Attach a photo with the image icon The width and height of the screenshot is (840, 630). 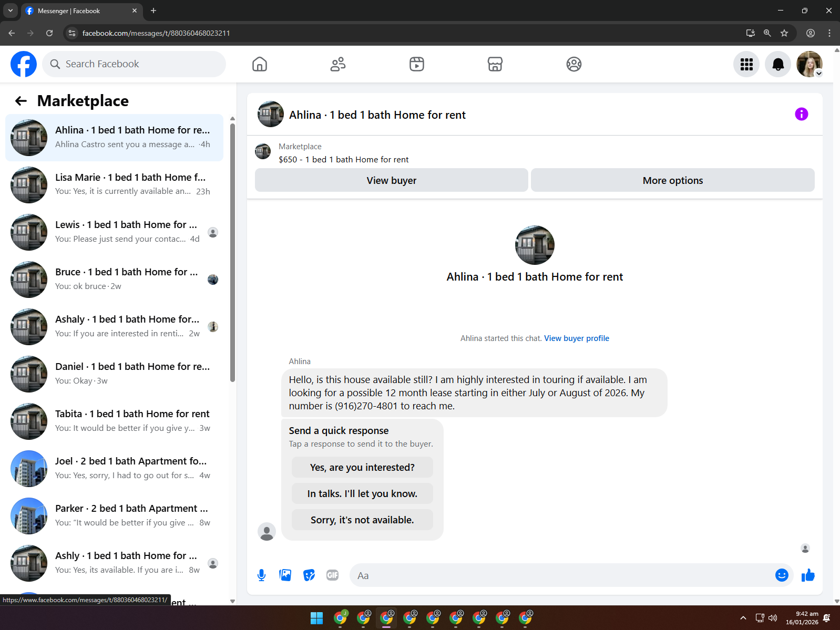pos(285,575)
